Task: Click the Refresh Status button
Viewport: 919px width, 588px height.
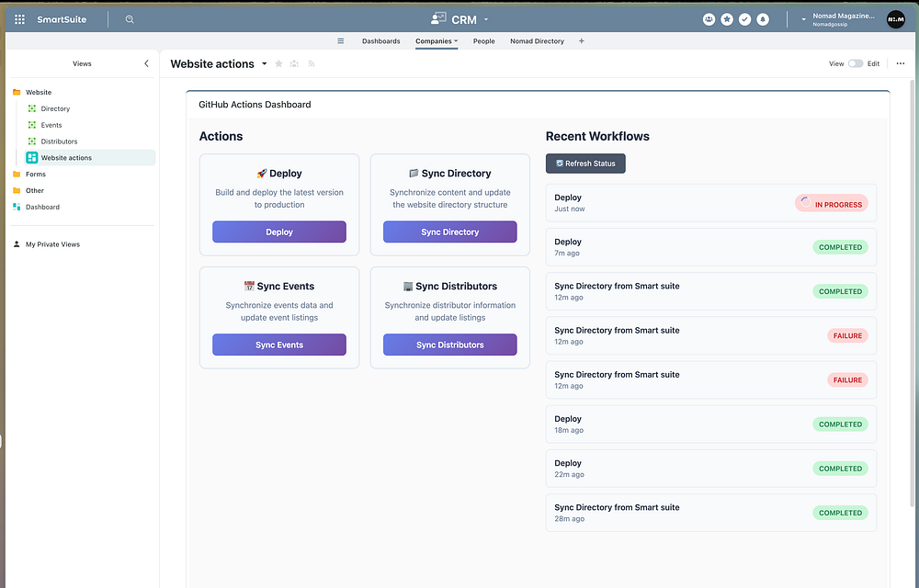Action: click(x=585, y=164)
